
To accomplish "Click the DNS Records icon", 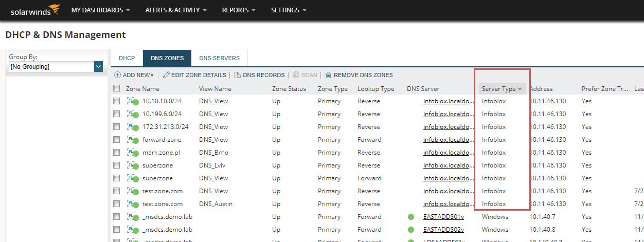I will pyautogui.click(x=238, y=75).
